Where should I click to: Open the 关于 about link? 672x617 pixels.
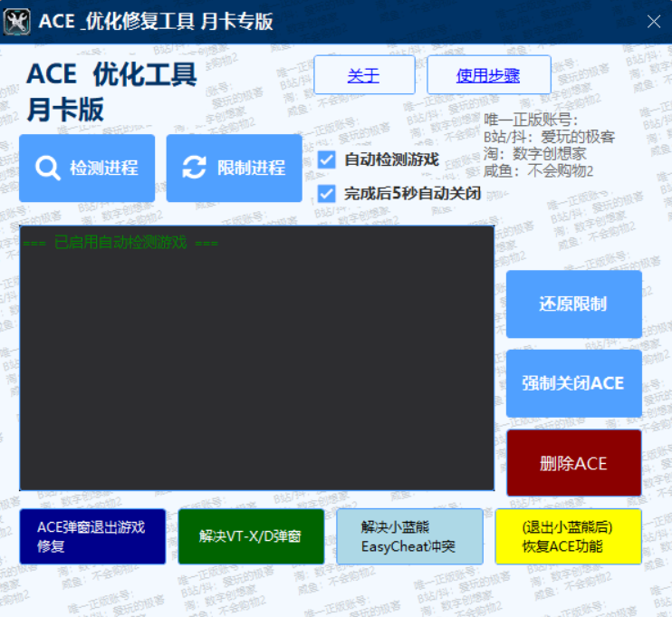pos(364,74)
